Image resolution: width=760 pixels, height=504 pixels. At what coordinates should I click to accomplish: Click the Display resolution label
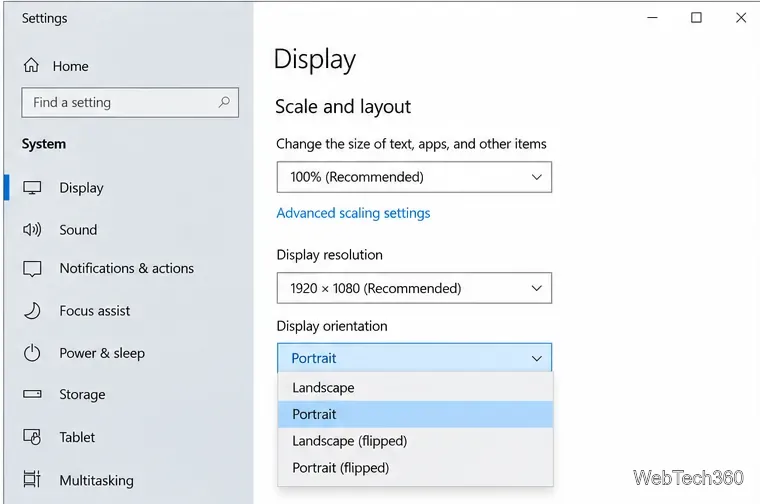tap(329, 255)
